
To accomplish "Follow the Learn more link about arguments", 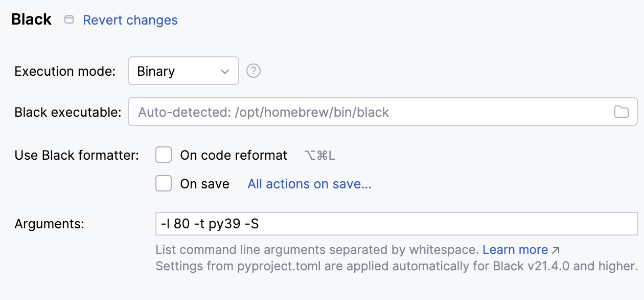I will click(516, 249).
